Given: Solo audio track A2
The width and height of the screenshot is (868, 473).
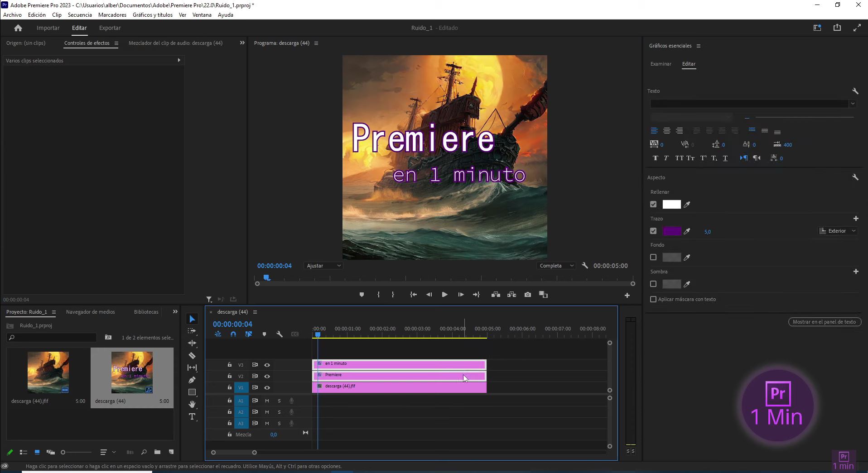Looking at the screenshot, I should coord(279,412).
